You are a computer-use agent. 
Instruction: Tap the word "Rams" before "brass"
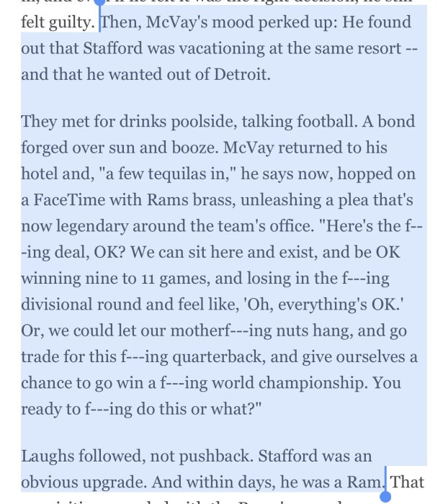click(x=167, y=200)
